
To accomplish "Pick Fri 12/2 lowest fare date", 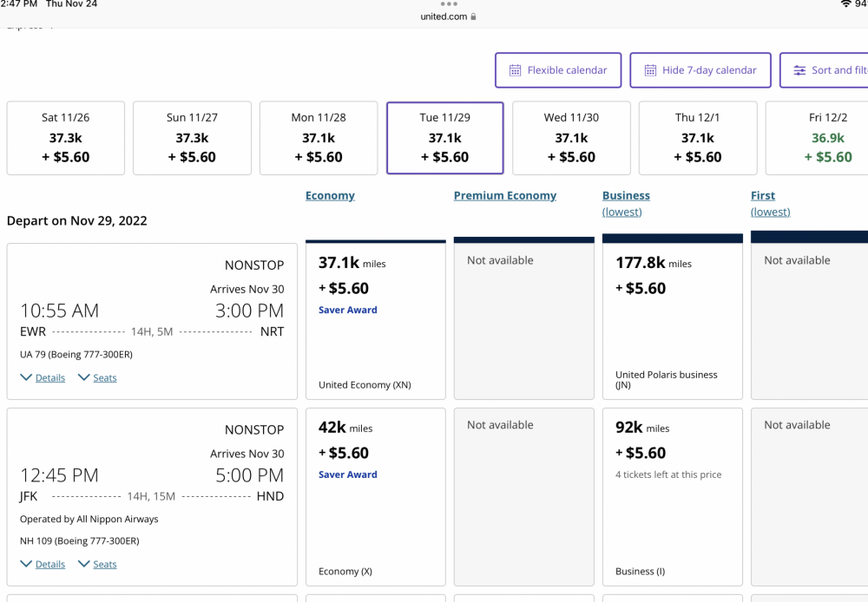I will [827, 138].
